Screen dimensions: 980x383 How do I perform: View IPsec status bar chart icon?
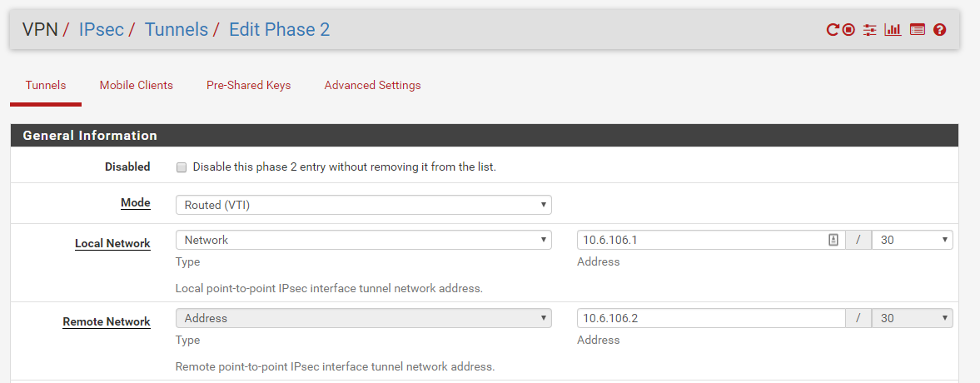[893, 29]
